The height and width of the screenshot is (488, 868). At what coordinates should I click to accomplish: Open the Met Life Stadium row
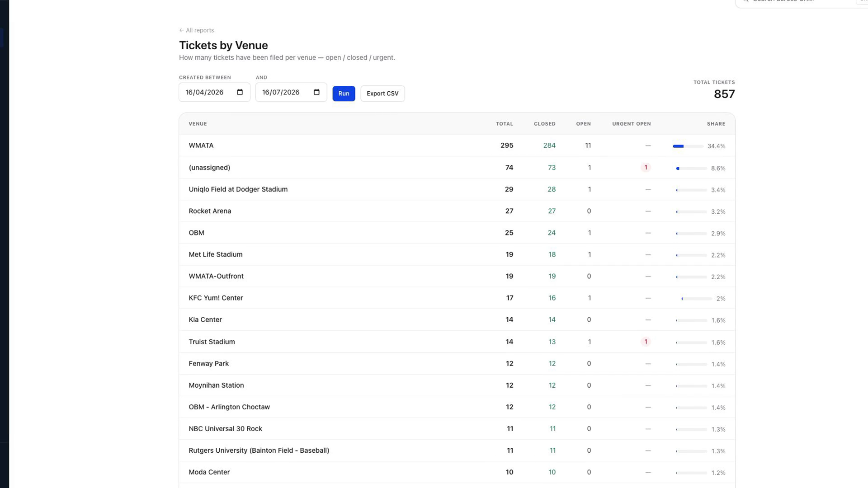[457, 254]
